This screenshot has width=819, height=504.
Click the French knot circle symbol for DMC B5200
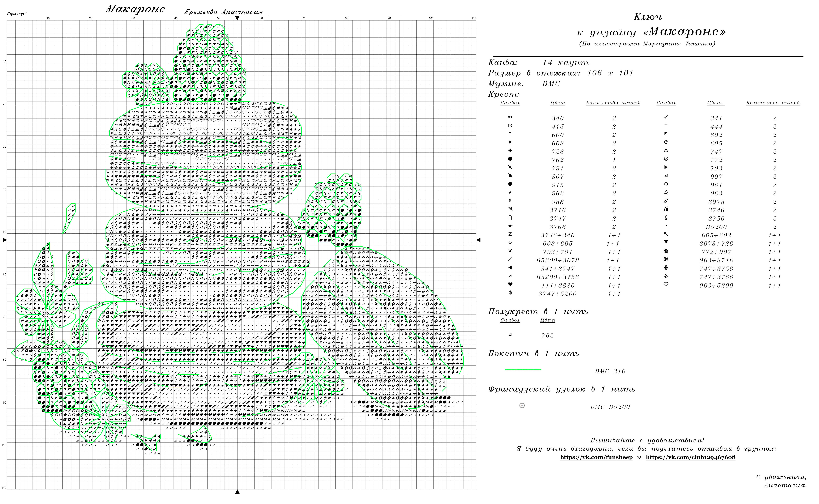pos(522,406)
